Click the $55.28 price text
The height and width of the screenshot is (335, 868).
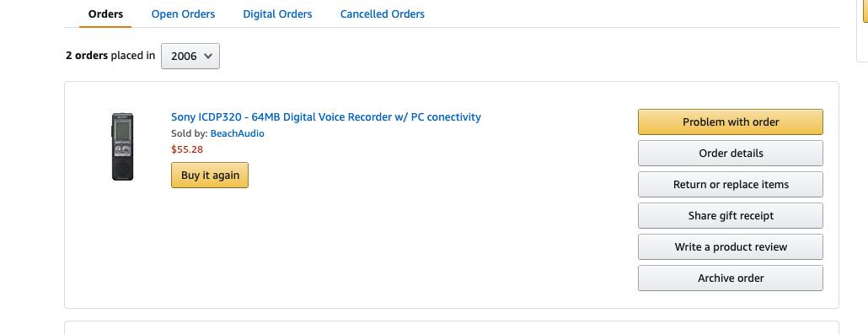(187, 149)
